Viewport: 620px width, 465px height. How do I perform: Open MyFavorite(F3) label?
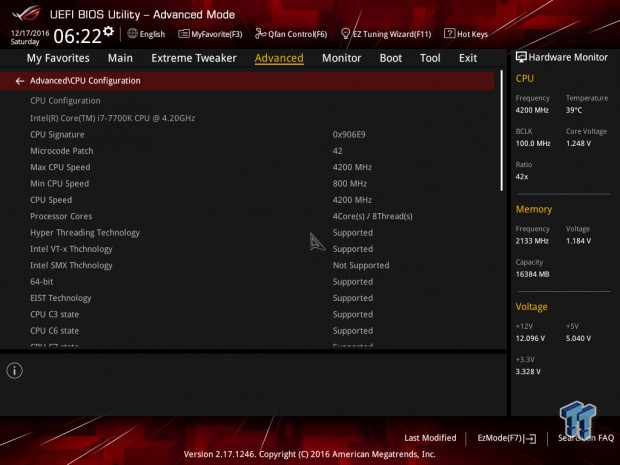217,34
